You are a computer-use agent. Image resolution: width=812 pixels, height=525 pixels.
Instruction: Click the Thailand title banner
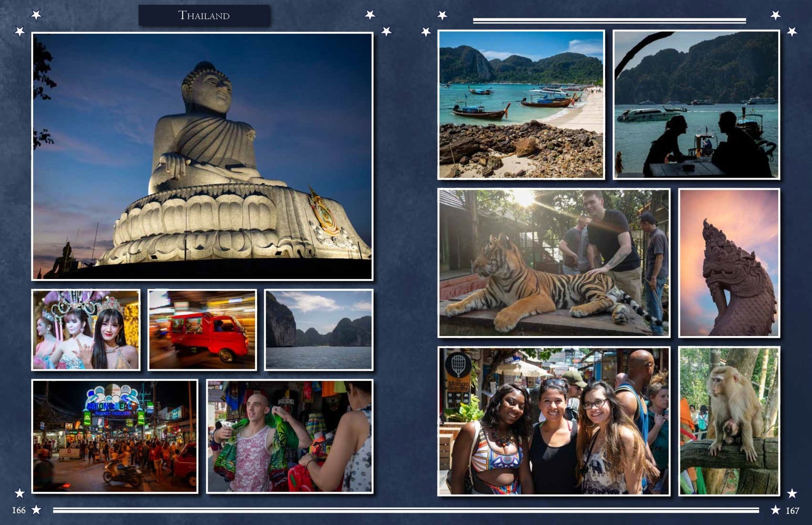tap(204, 15)
